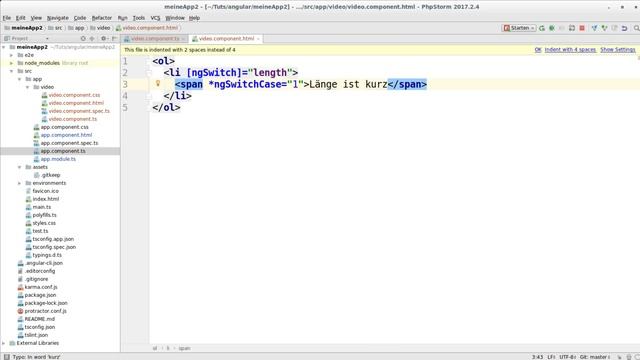Click the span breadcrumb below the editor
Screen dimensions: 640x360
[x=184, y=349]
